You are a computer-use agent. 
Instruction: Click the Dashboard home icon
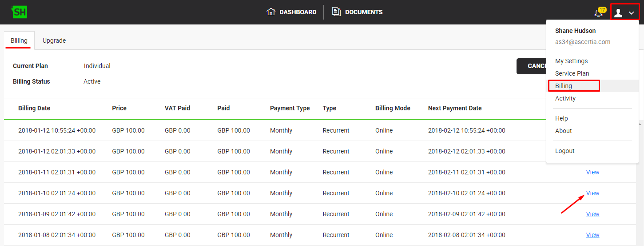pyautogui.click(x=271, y=12)
